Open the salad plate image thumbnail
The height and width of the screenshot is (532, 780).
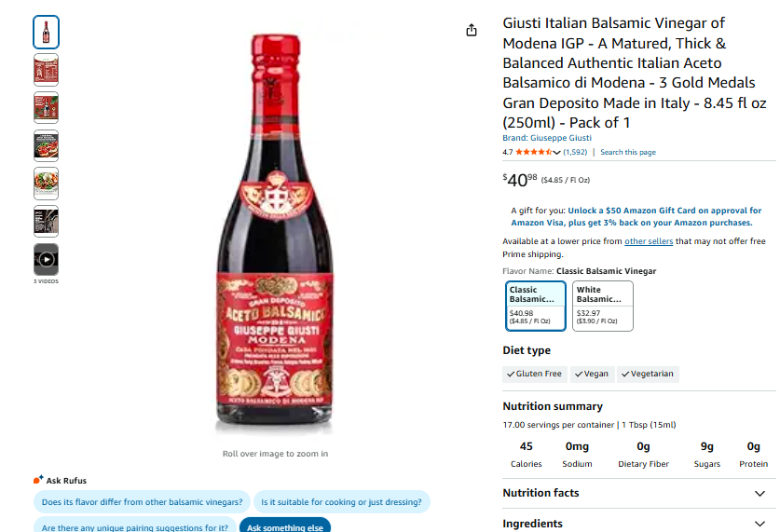pyautogui.click(x=47, y=184)
